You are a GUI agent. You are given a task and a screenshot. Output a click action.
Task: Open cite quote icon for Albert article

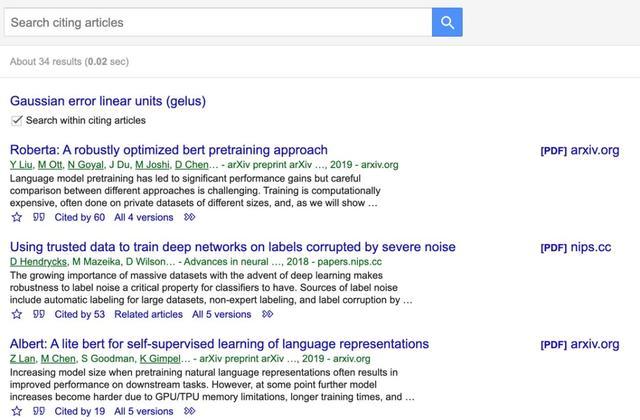tap(39, 411)
